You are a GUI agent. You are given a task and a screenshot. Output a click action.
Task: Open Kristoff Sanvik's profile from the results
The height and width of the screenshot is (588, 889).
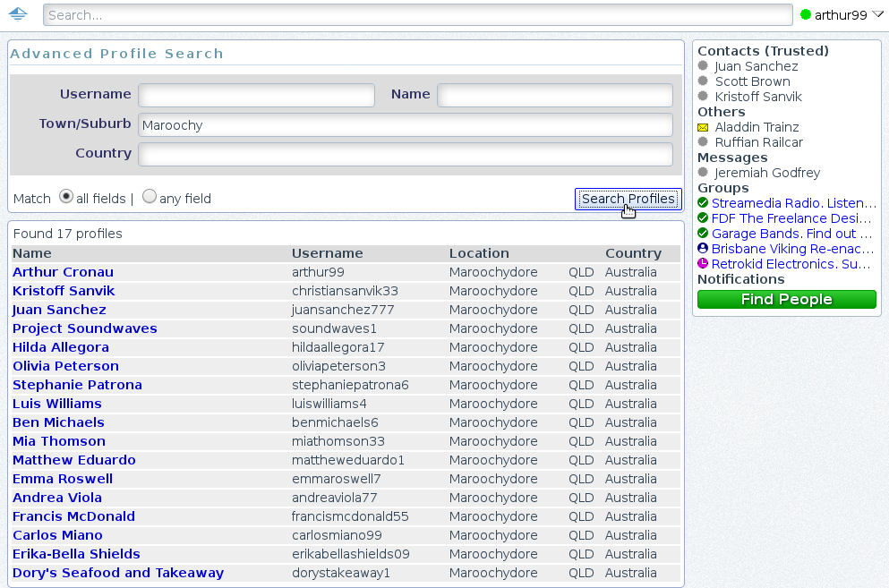click(64, 291)
